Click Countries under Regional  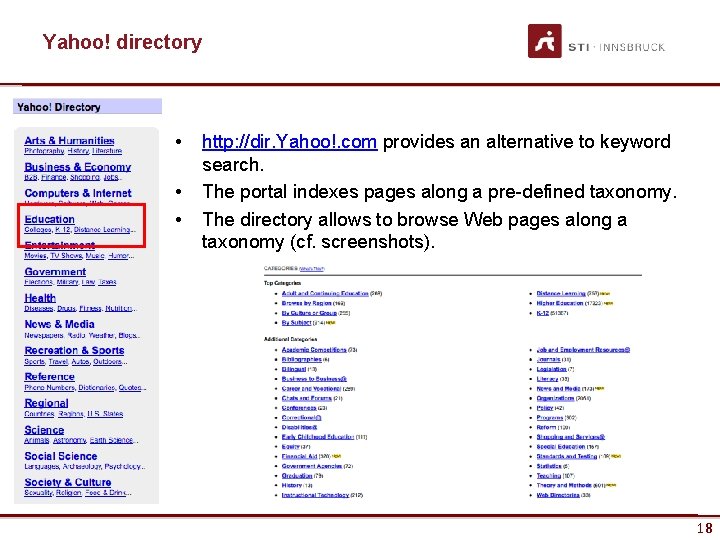[x=39, y=413]
